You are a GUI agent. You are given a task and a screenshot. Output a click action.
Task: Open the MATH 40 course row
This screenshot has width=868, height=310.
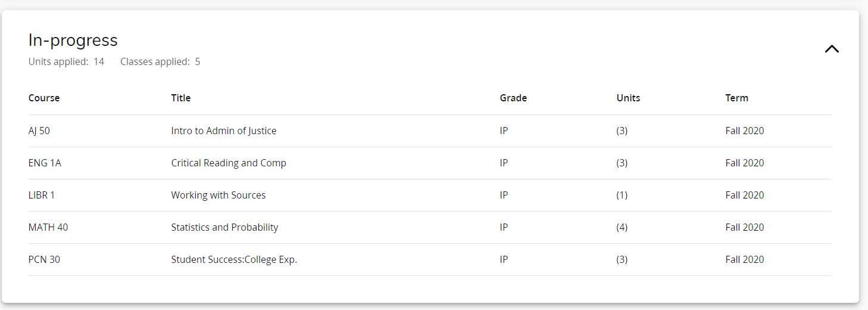pyautogui.click(x=430, y=228)
